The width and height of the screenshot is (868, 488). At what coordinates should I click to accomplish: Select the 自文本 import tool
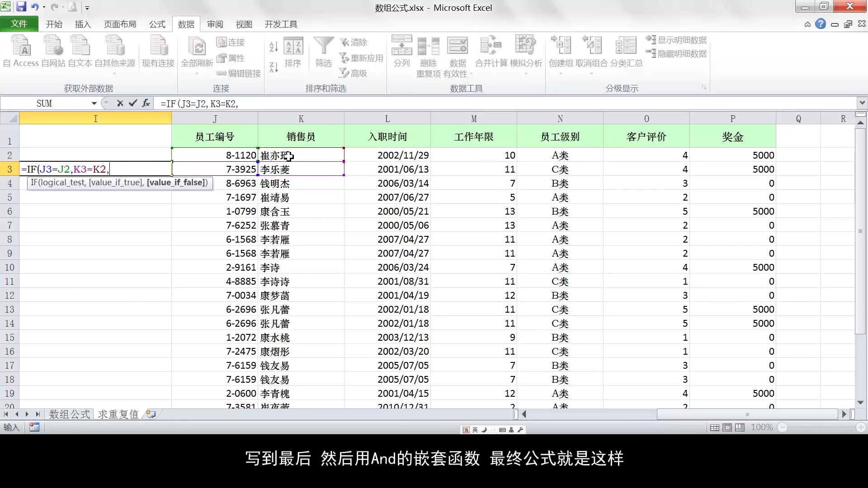click(x=80, y=51)
